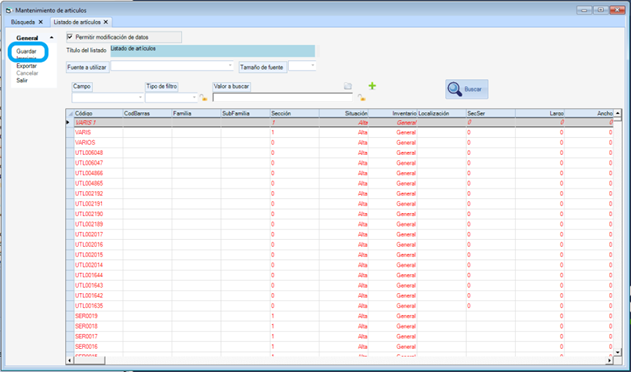Image resolution: width=631 pixels, height=372 pixels.
Task: Click the grid's top-left select-all corner
Action: (70, 114)
